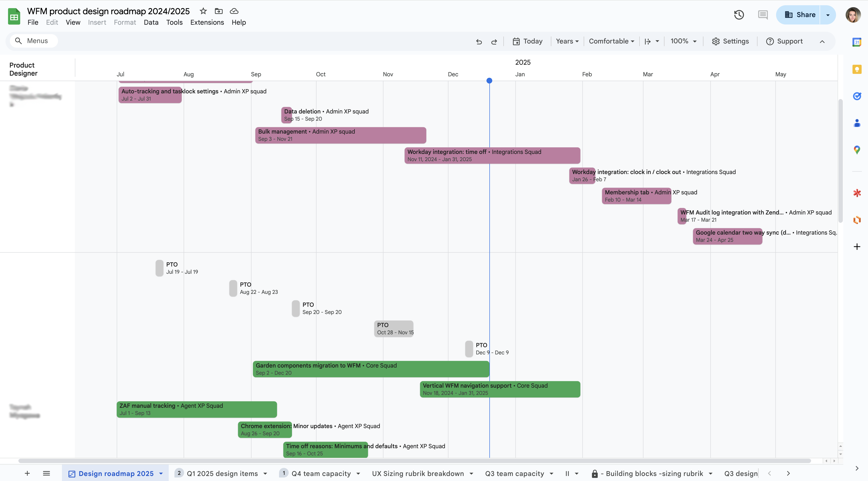Jump to Today on timeline
868x481 pixels.
point(527,41)
